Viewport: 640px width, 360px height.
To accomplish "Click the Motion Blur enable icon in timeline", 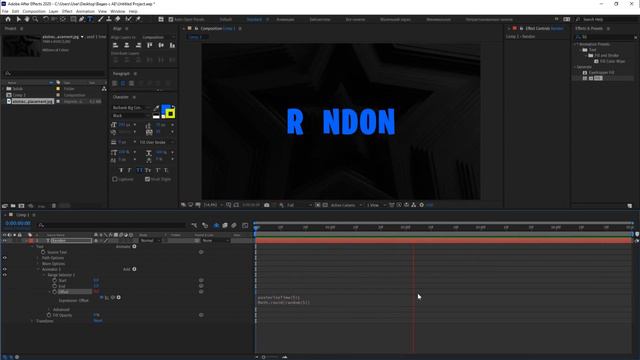I will coord(234,225).
